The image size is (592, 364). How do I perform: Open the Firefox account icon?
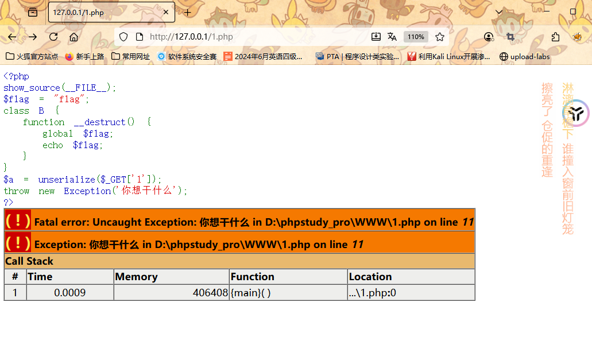tap(489, 37)
